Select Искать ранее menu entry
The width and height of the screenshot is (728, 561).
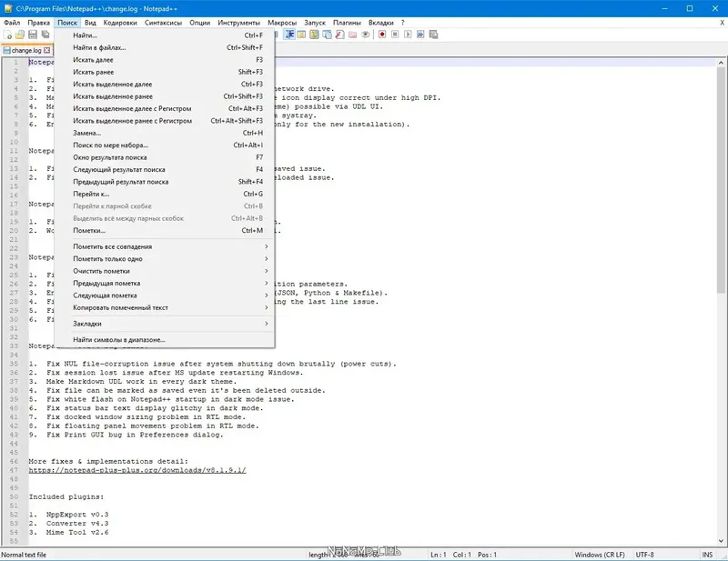[165, 72]
